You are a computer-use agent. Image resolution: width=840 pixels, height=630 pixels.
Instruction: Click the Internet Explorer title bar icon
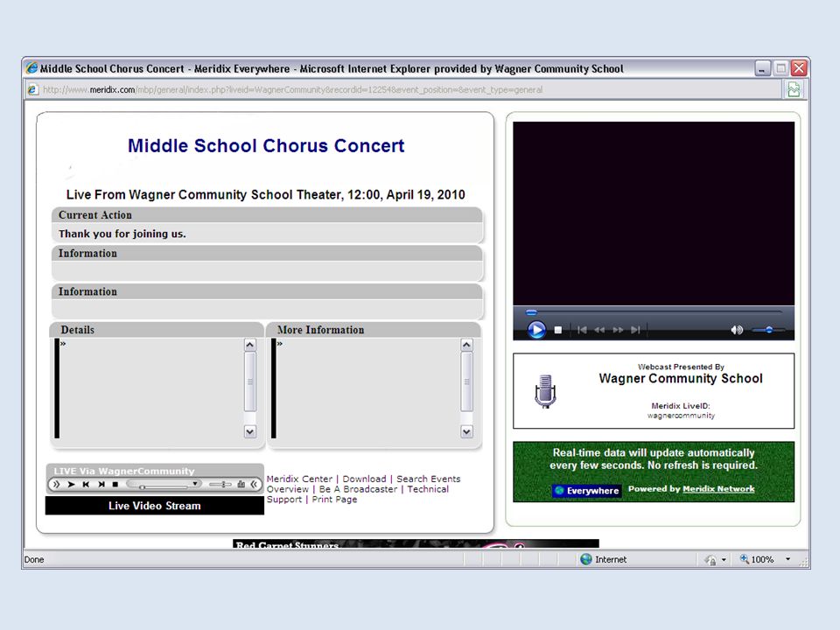tap(31, 68)
